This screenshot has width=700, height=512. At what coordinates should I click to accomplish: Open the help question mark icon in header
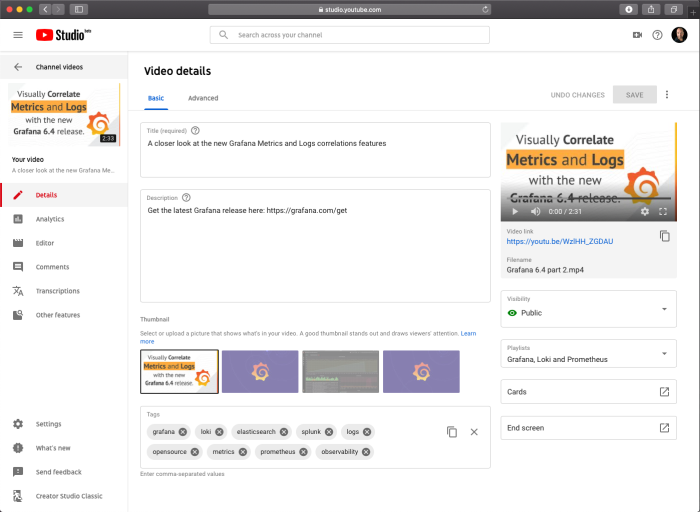tap(657, 35)
